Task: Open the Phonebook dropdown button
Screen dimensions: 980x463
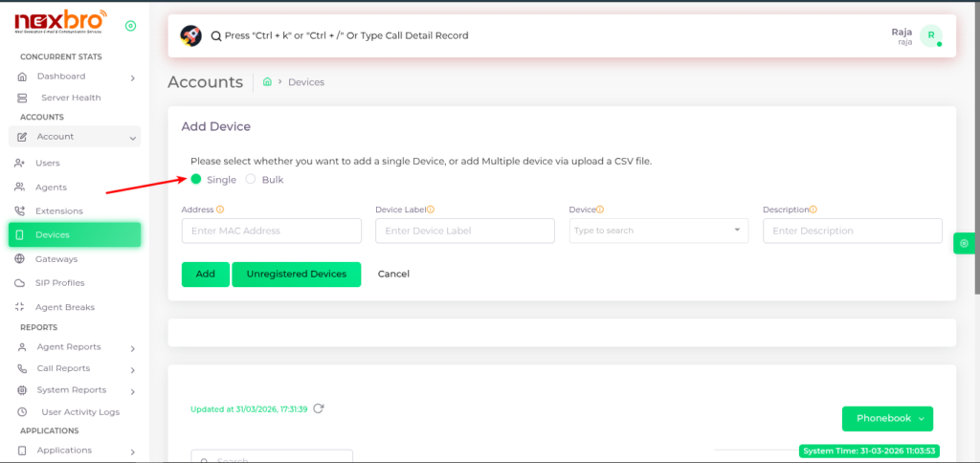Action: pyautogui.click(x=886, y=418)
